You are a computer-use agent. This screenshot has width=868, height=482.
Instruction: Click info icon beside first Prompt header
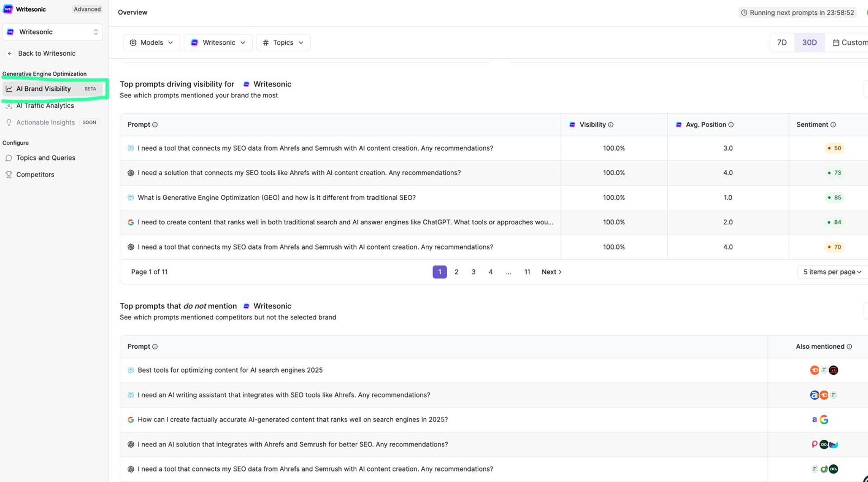[x=155, y=125]
